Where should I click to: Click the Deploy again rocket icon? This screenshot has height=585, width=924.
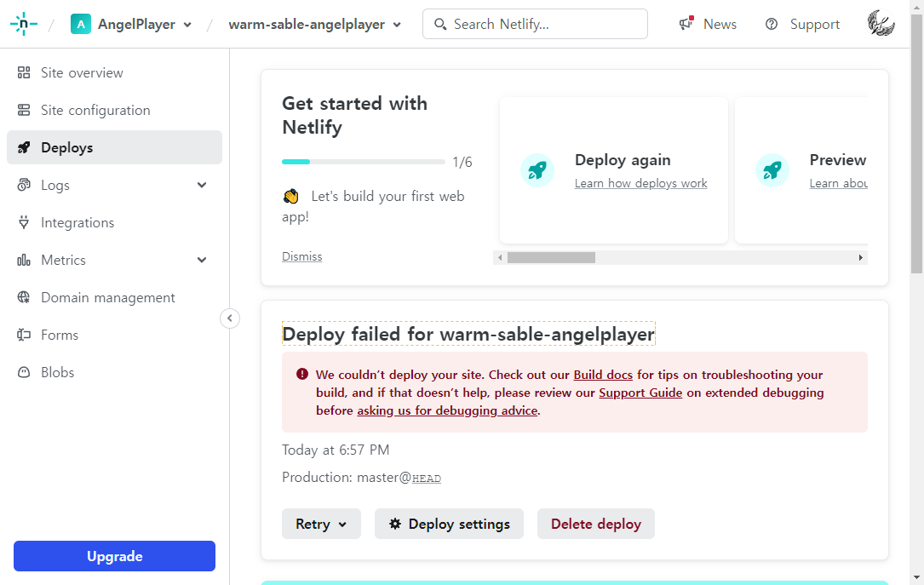point(537,170)
